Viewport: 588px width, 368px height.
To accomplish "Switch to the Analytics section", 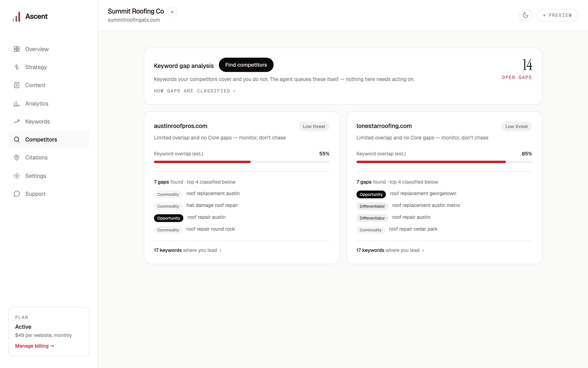I will tap(49, 103).
